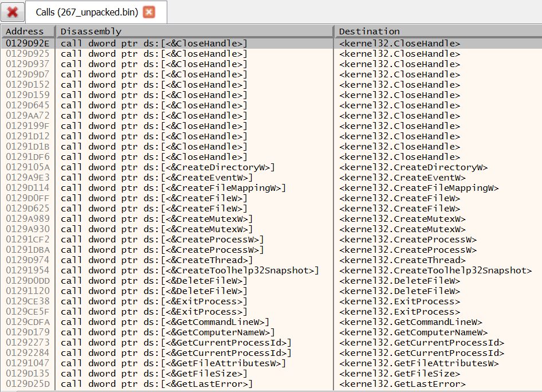Select the highlighted CloseHandle call at 0129D92E
542x392 pixels.
click(x=172, y=43)
